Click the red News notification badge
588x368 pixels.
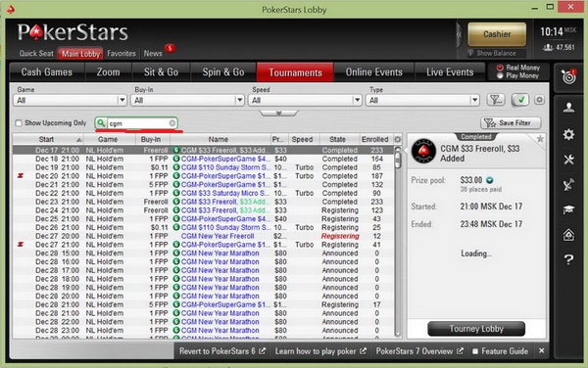tap(170, 48)
